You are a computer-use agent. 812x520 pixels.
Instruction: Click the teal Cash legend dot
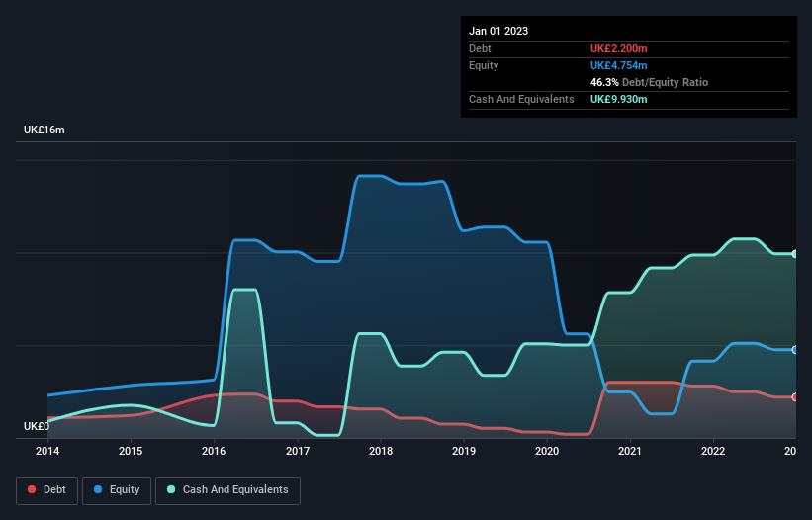coord(171,489)
